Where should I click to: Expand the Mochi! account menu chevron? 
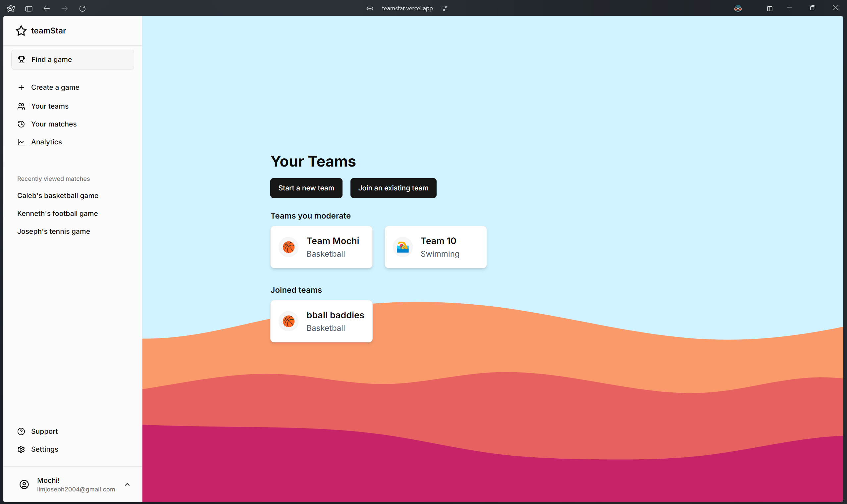point(127,485)
